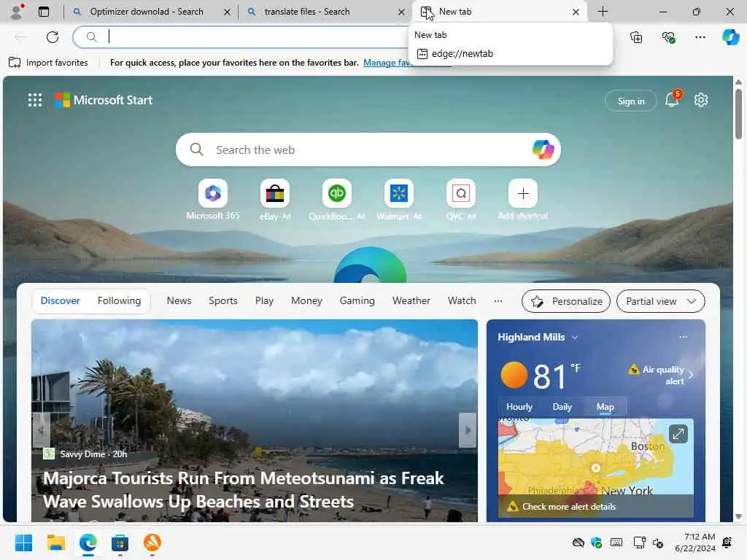747x560 pixels.
Task: Open the Play category
Action: point(264,301)
